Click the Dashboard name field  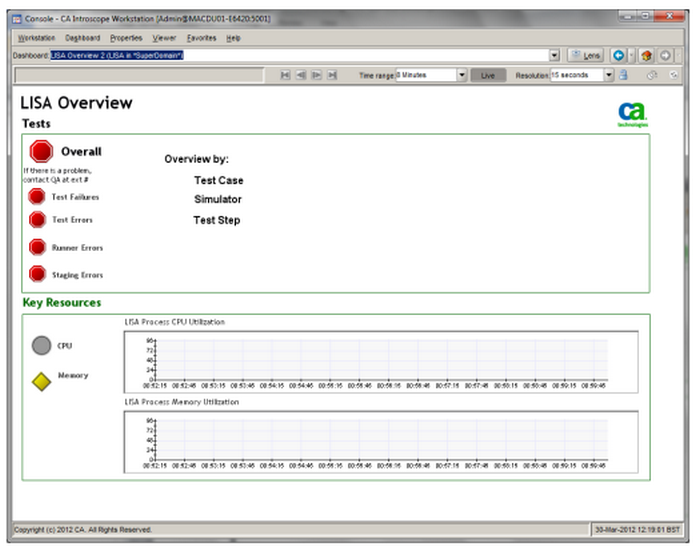tap(299, 55)
